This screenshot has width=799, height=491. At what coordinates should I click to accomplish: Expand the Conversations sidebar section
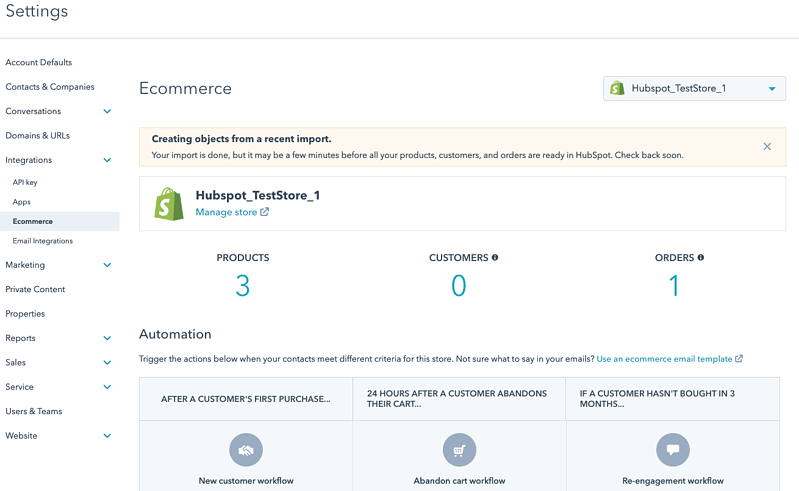tap(107, 112)
